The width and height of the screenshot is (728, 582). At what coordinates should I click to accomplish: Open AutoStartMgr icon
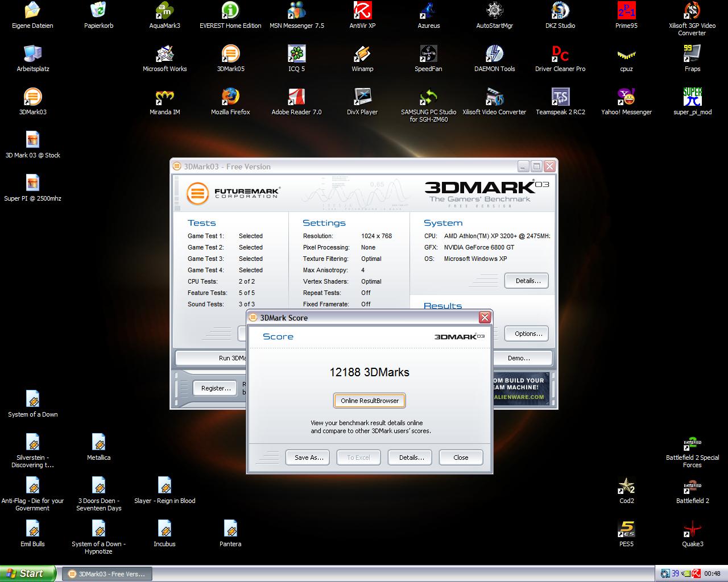[x=494, y=15]
